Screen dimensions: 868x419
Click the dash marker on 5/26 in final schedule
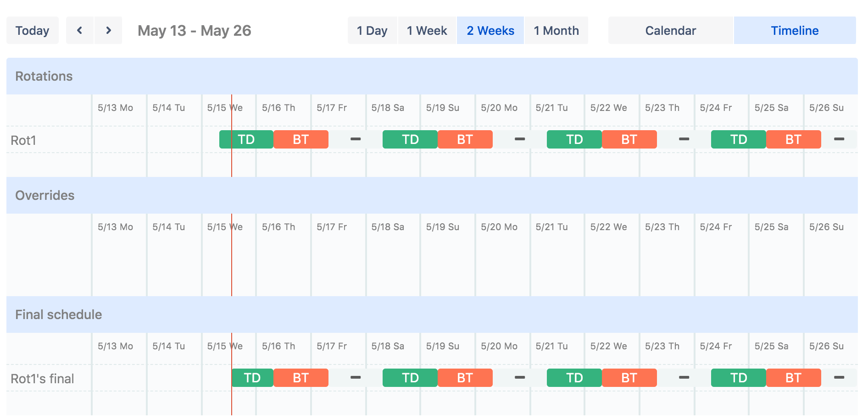(839, 377)
